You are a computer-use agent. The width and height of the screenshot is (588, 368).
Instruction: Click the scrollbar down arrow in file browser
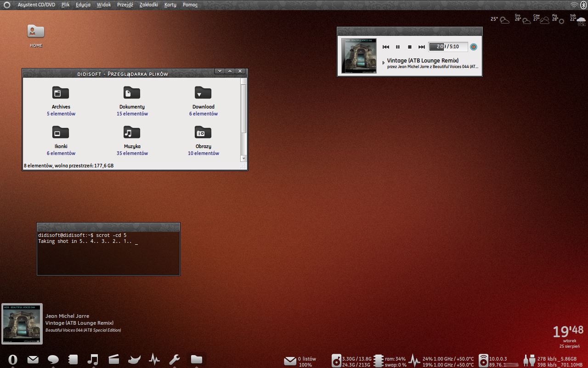[243, 158]
